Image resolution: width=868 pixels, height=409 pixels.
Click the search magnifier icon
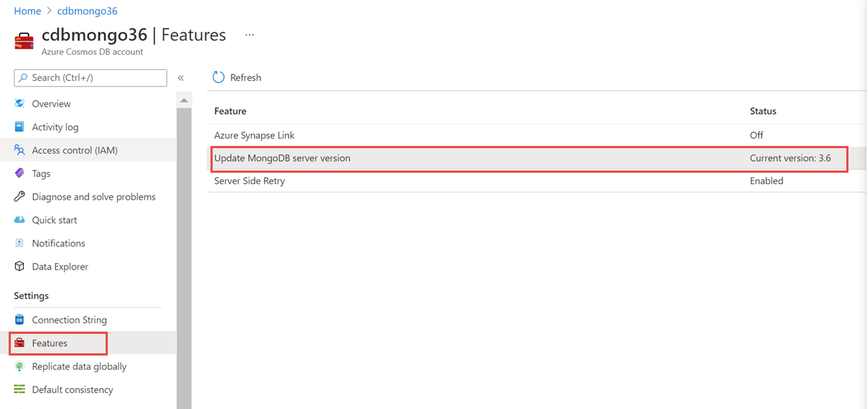tap(24, 77)
